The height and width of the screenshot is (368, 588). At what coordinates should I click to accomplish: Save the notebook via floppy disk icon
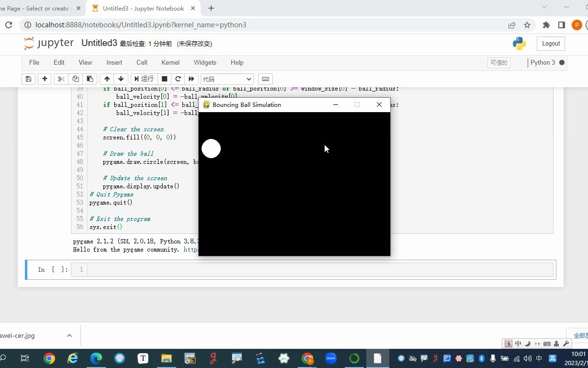click(x=28, y=79)
